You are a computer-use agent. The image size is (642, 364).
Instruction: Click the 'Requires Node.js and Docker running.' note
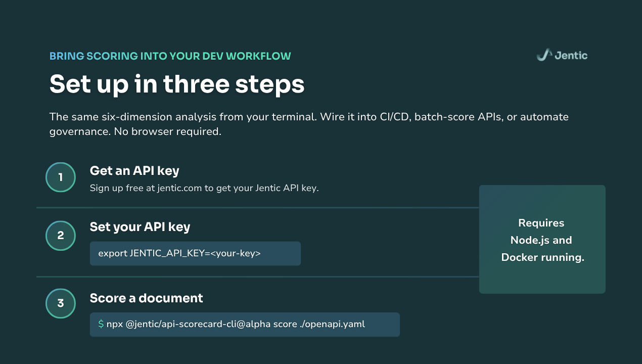(x=542, y=240)
